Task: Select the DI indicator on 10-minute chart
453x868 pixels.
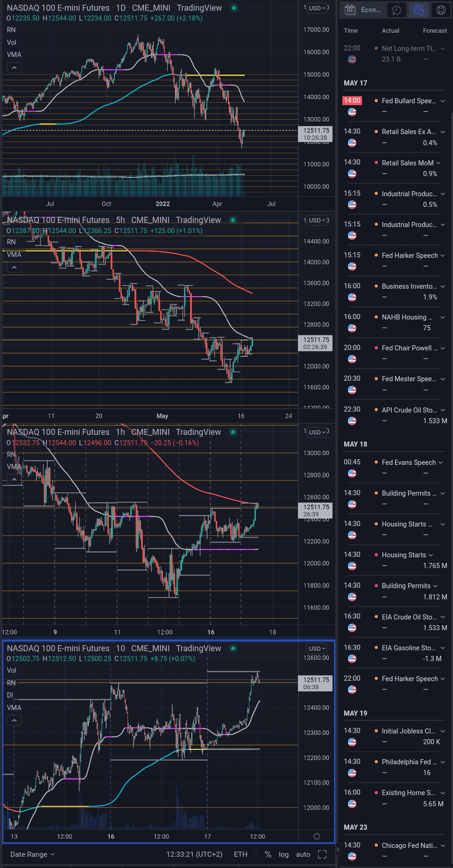Action: pos(10,695)
